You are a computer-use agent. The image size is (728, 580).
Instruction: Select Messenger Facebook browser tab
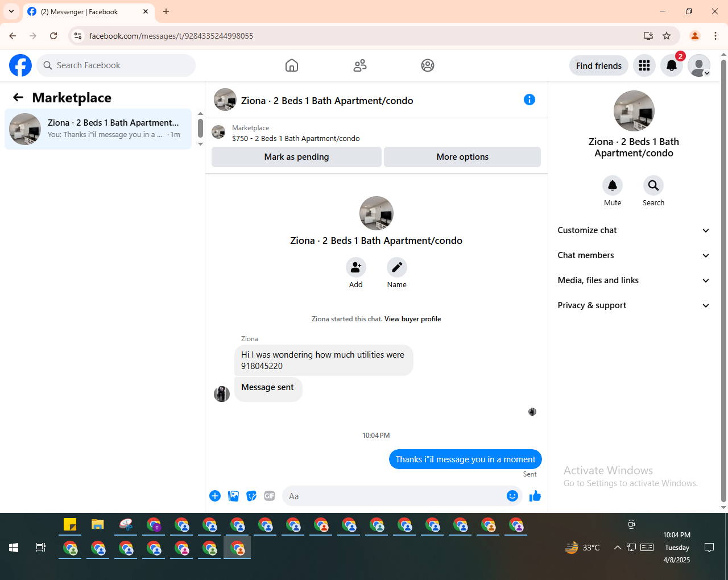pos(88,11)
